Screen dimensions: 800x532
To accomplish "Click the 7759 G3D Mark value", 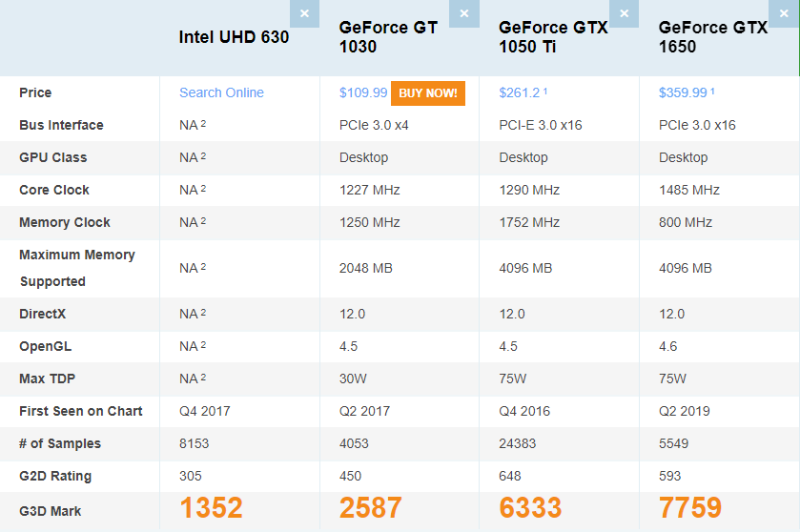I will pyautogui.click(x=690, y=508).
